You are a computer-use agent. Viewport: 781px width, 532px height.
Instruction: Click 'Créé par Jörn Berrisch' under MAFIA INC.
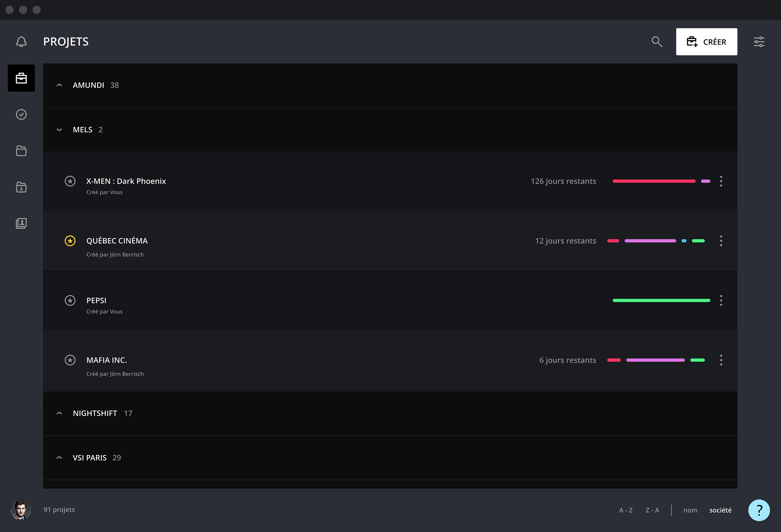click(115, 374)
